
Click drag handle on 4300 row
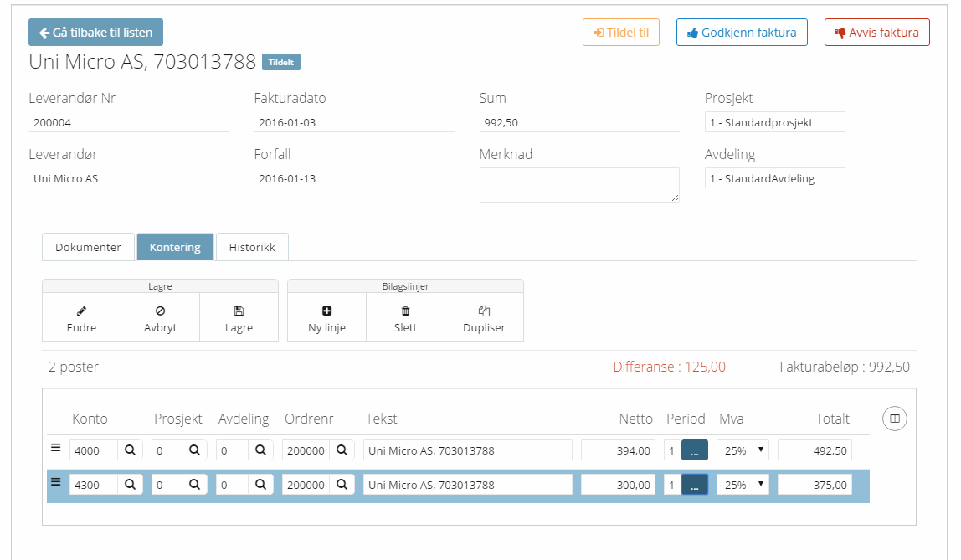(56, 482)
